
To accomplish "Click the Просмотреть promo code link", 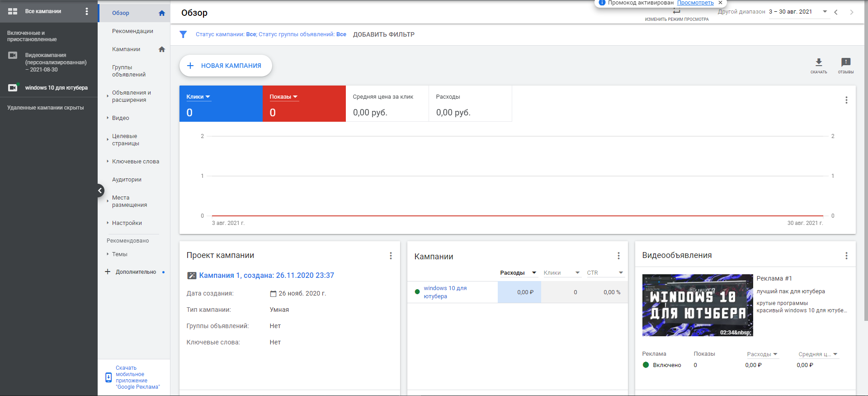I will click(x=695, y=3).
